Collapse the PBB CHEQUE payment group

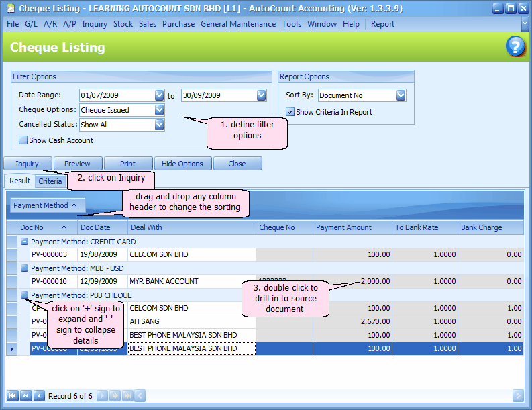[24, 295]
